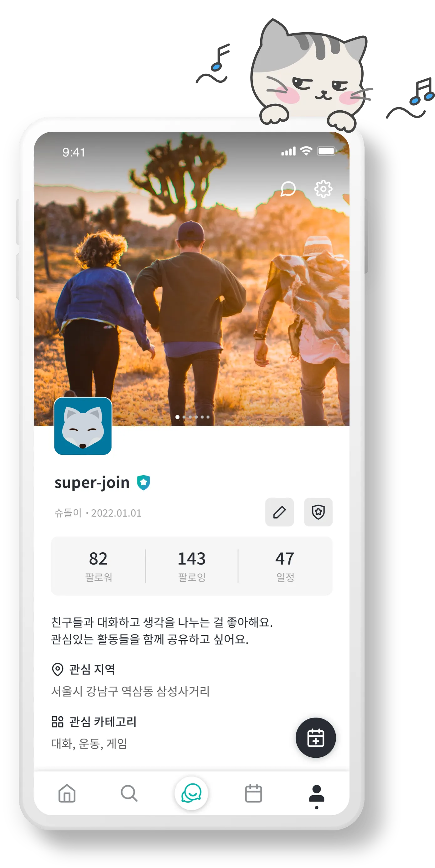Viewport: 435px width, 868px height.
Task: Open the center chat smiley tab
Action: coord(191,793)
